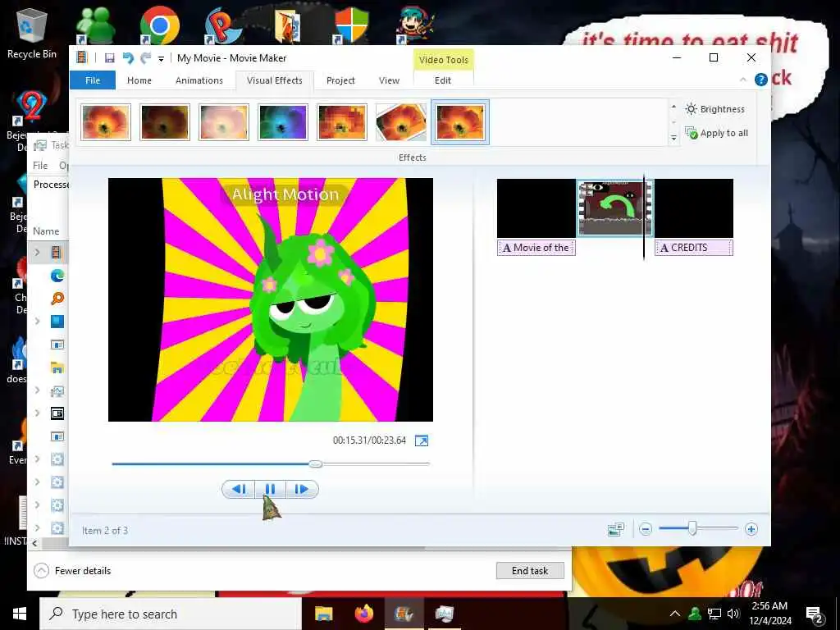Collapse the ribbon with the chevron
Viewport: 840px width, 630px height.
tap(743, 80)
